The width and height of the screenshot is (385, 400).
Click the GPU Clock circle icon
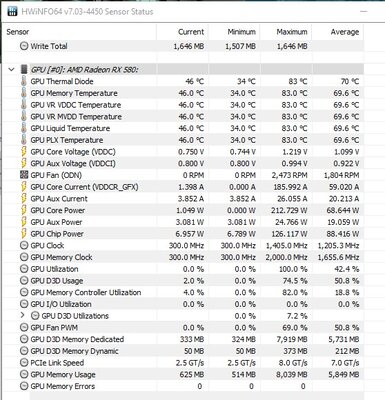24,245
